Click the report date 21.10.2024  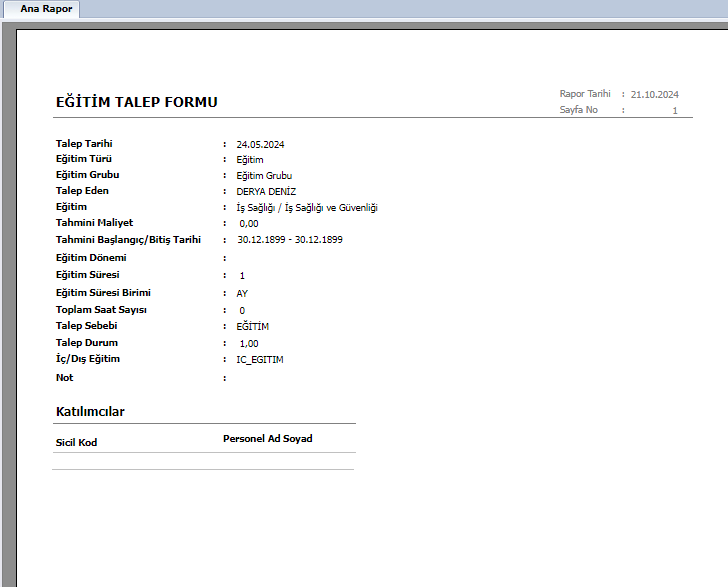655,95
